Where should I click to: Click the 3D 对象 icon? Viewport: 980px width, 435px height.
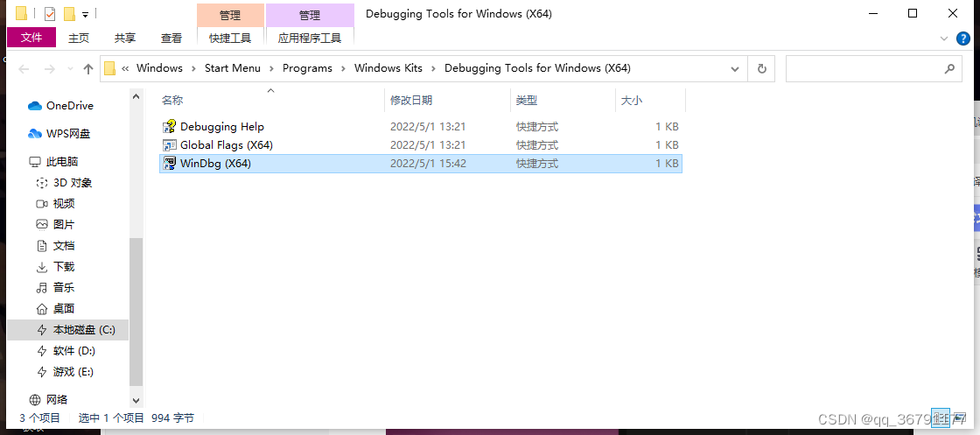click(42, 183)
